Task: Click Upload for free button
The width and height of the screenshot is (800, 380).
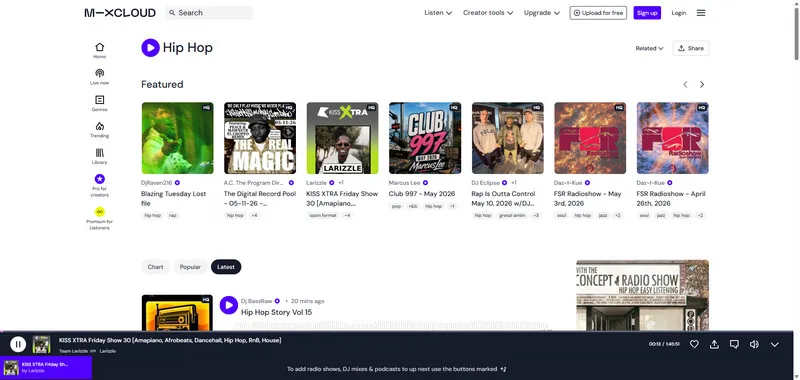Action: coord(598,13)
